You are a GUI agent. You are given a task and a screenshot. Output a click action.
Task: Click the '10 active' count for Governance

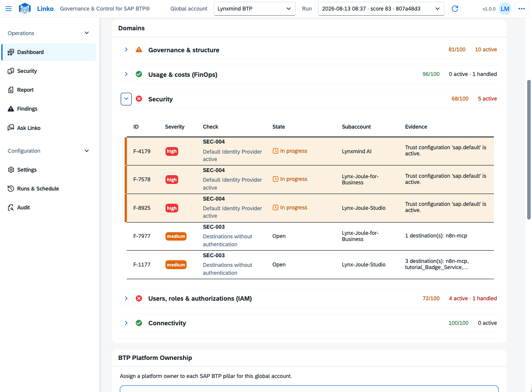click(x=486, y=50)
